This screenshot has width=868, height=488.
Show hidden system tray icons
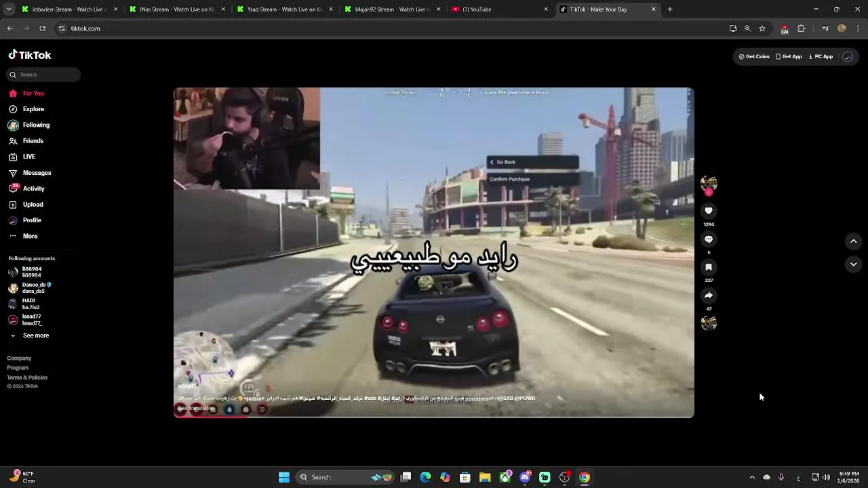point(752,477)
